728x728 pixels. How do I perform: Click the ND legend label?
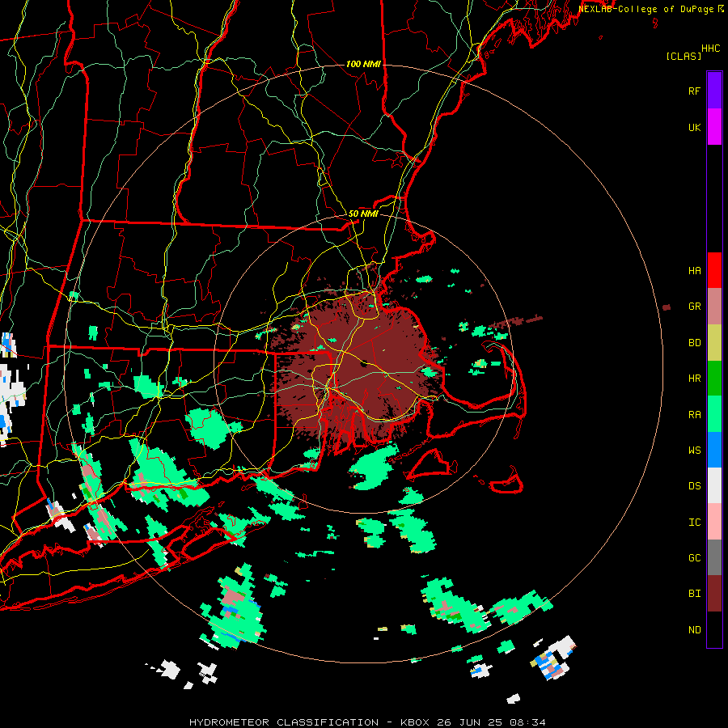(694, 630)
